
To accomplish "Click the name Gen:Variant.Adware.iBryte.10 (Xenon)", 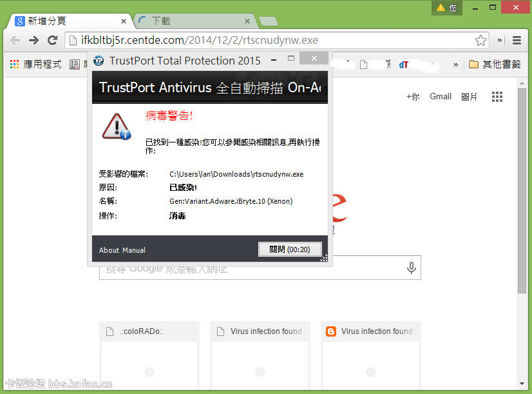I will (x=231, y=201).
